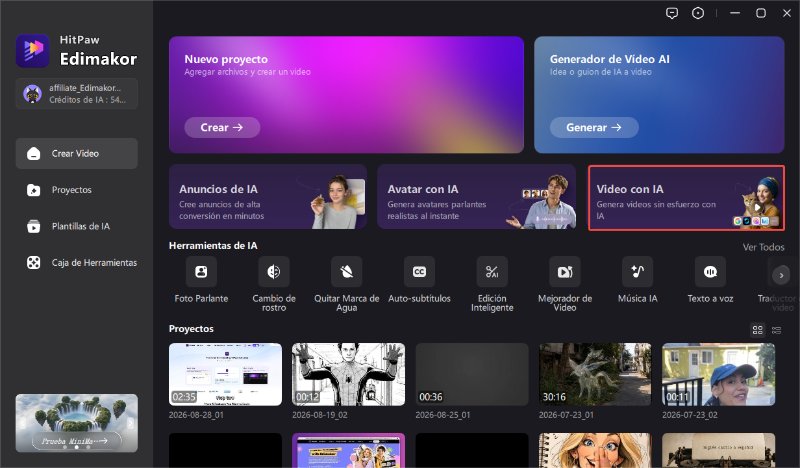Image resolution: width=800 pixels, height=468 pixels.
Task: Open project 2026-07-23_02 thumbnail
Action: coord(718,375)
